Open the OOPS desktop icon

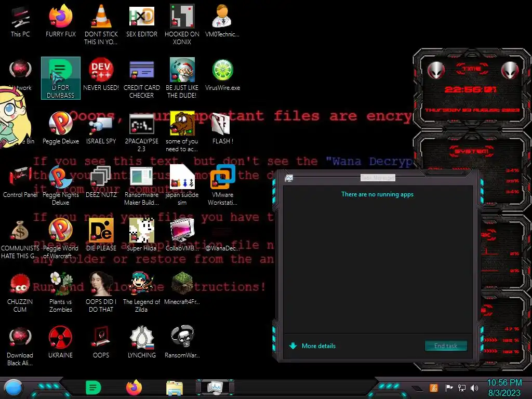coord(101,342)
